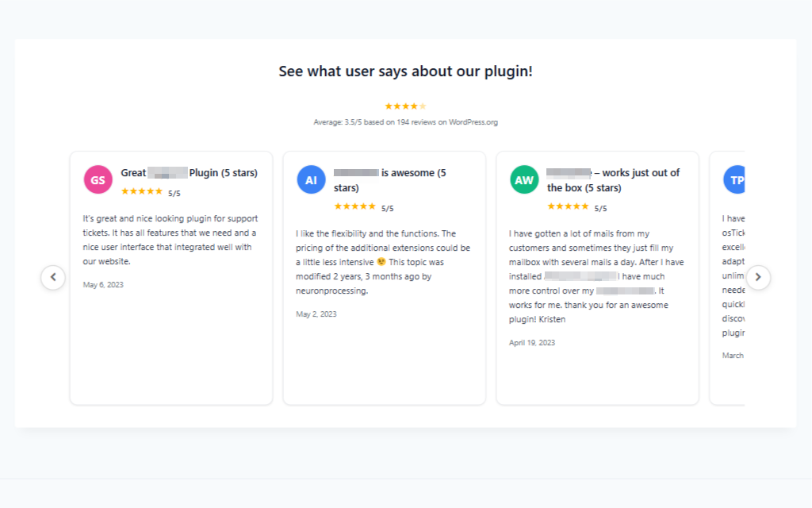Screen dimensions: 812x508
Task: Click the stars on the AW review heading
Action: (x=569, y=207)
